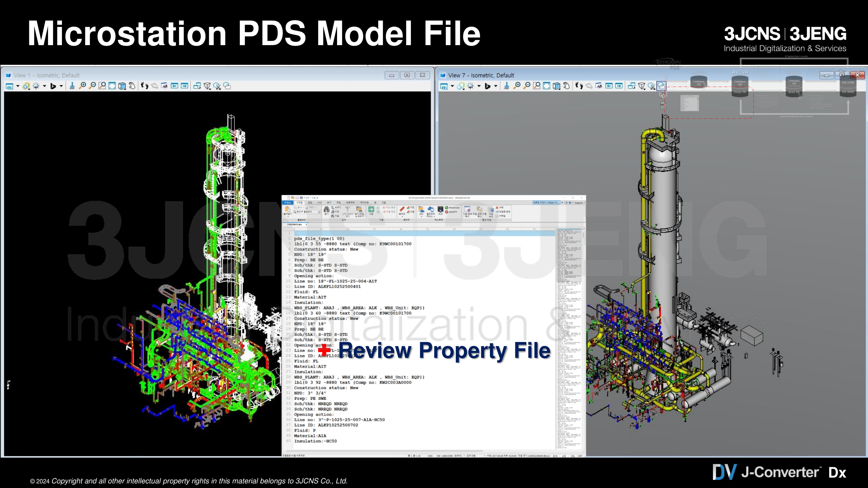Click Update View brush in View 1

[72, 86]
